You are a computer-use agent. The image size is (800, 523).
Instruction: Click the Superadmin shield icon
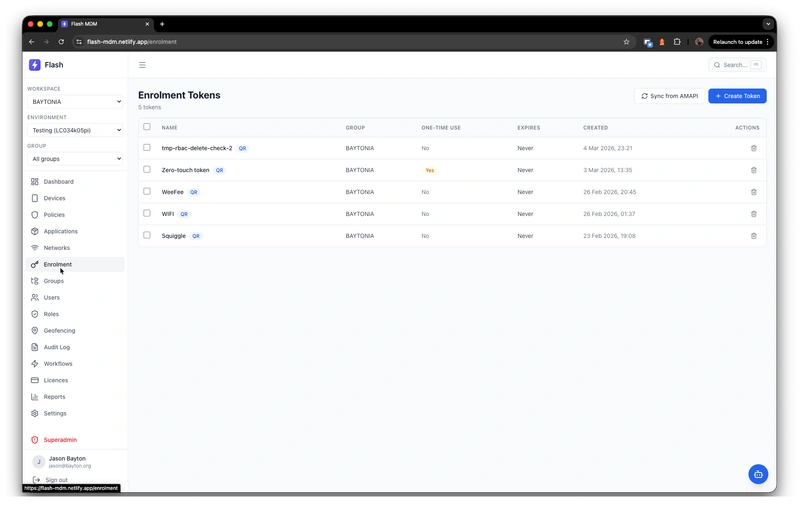tap(35, 440)
